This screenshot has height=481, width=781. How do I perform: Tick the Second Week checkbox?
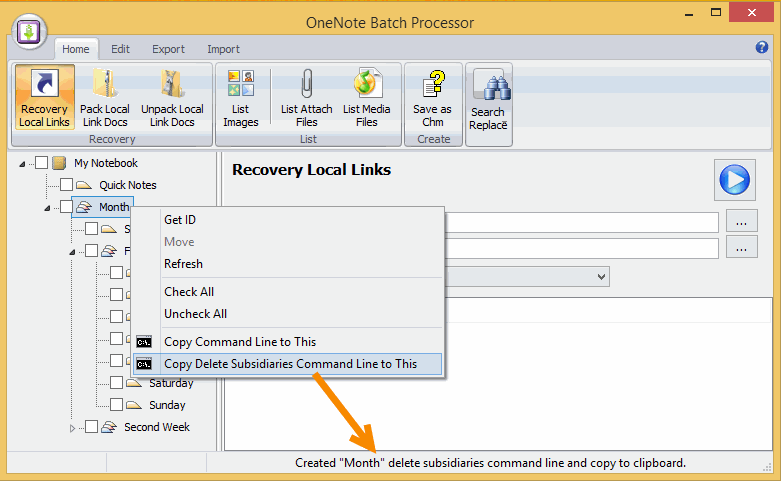click(91, 427)
